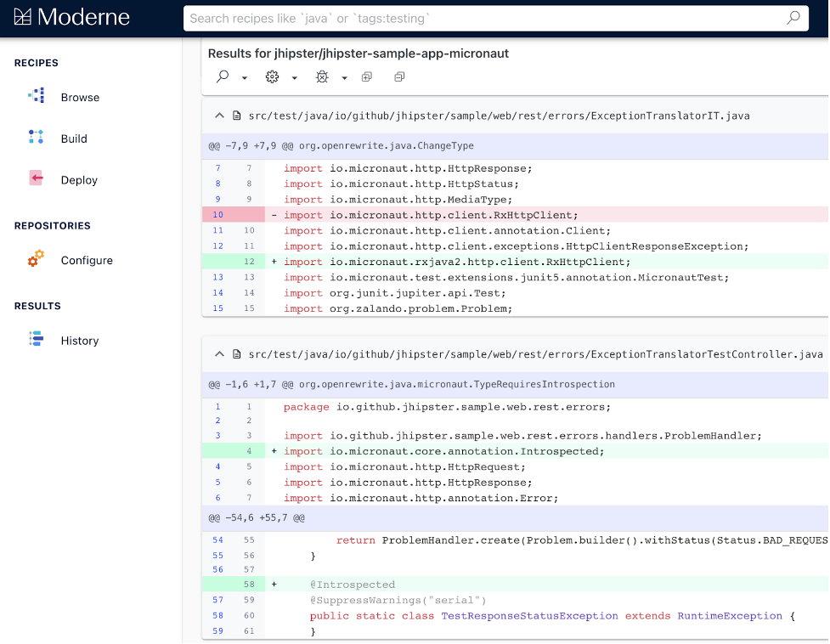Viewport: 830px width, 644px height.
Task: Click the RESULTS sidebar section heading
Action: [x=37, y=307]
